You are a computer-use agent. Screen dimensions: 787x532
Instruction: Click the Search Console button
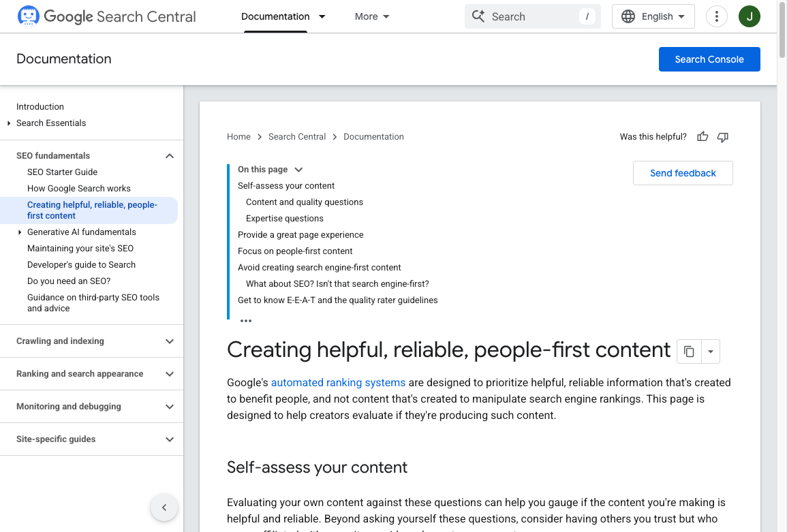pyautogui.click(x=709, y=59)
